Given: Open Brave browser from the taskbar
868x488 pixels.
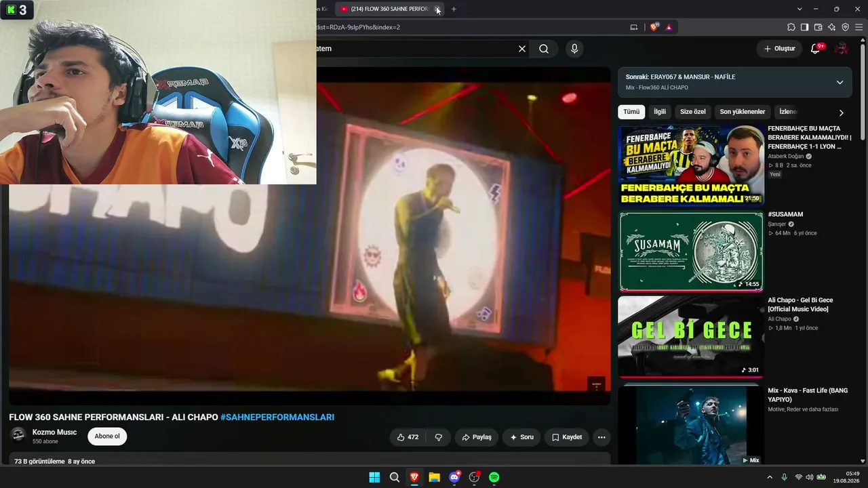Looking at the screenshot, I should pyautogui.click(x=414, y=477).
